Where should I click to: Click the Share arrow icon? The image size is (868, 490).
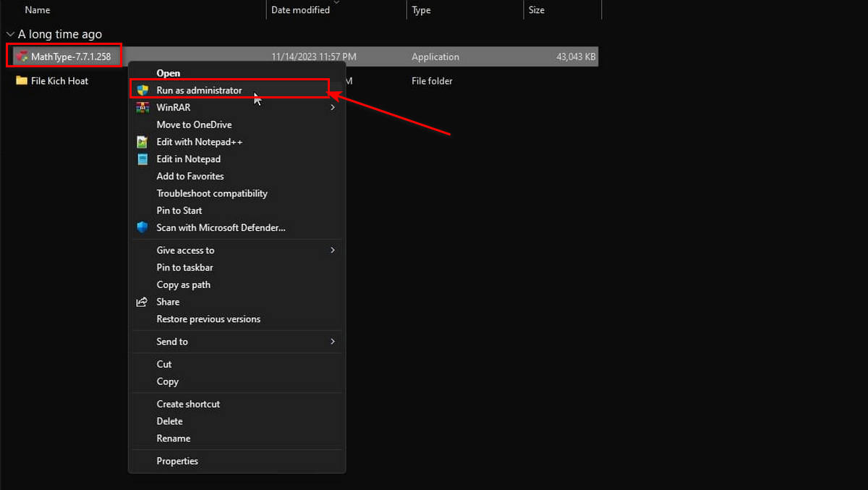pyautogui.click(x=142, y=302)
